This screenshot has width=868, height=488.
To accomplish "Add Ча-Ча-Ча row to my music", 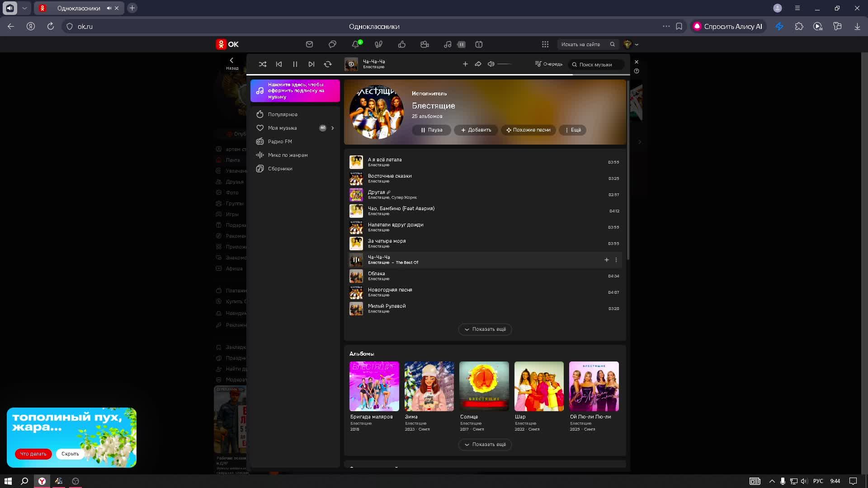I will 607,260.
